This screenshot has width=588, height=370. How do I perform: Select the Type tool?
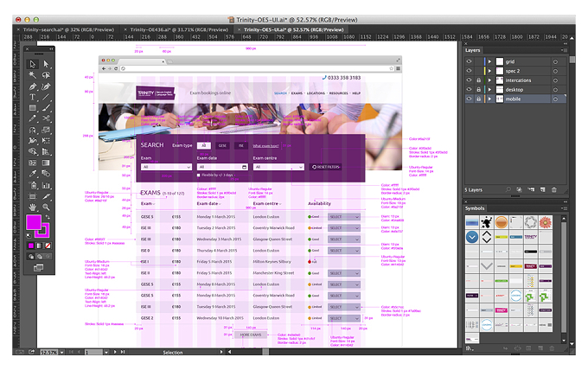tap(33, 97)
